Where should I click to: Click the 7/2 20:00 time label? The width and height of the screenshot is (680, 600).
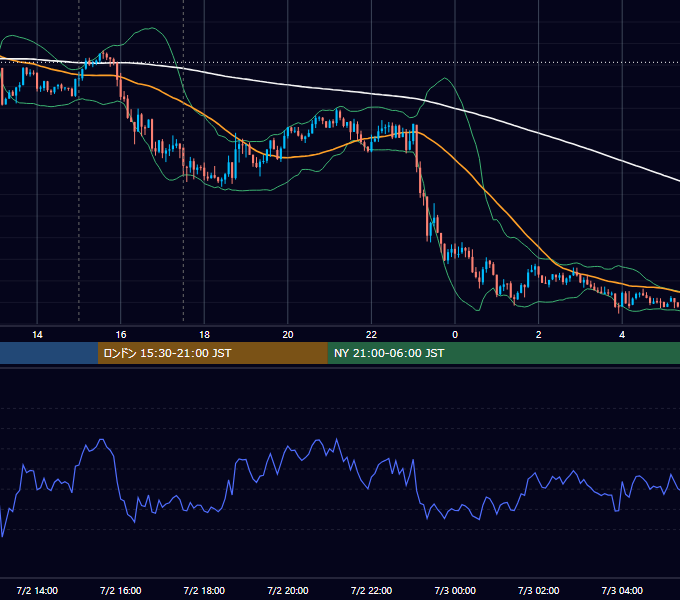pyautogui.click(x=288, y=590)
